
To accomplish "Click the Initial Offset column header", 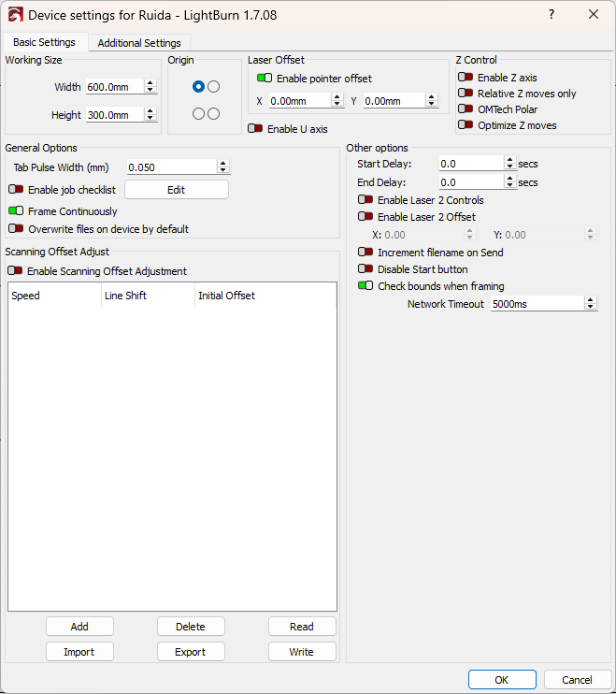I will pyautogui.click(x=265, y=296).
